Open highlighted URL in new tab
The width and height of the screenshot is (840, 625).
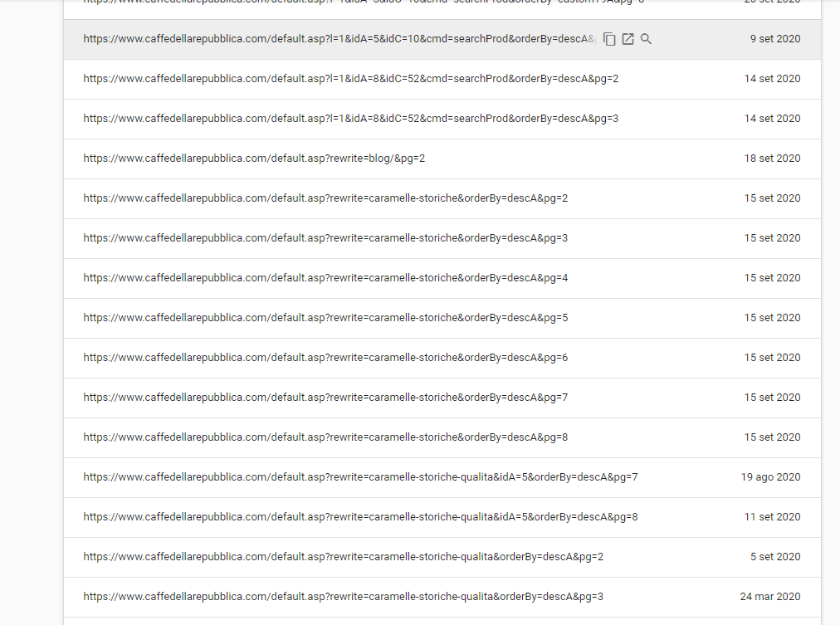click(628, 39)
